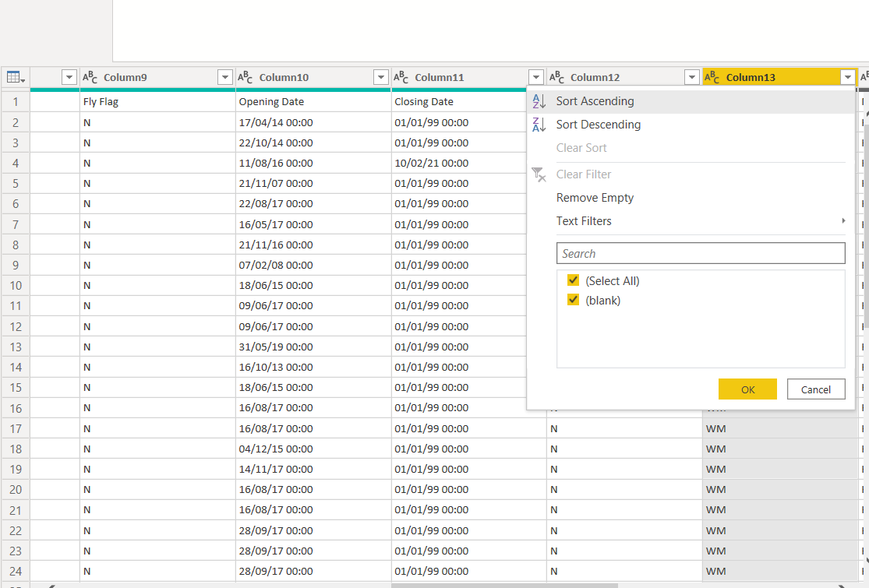
Task: Select row number 24 header
Action: (16, 571)
